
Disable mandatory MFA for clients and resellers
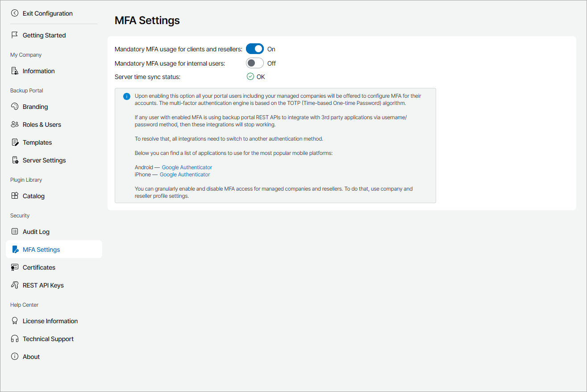[x=255, y=49]
